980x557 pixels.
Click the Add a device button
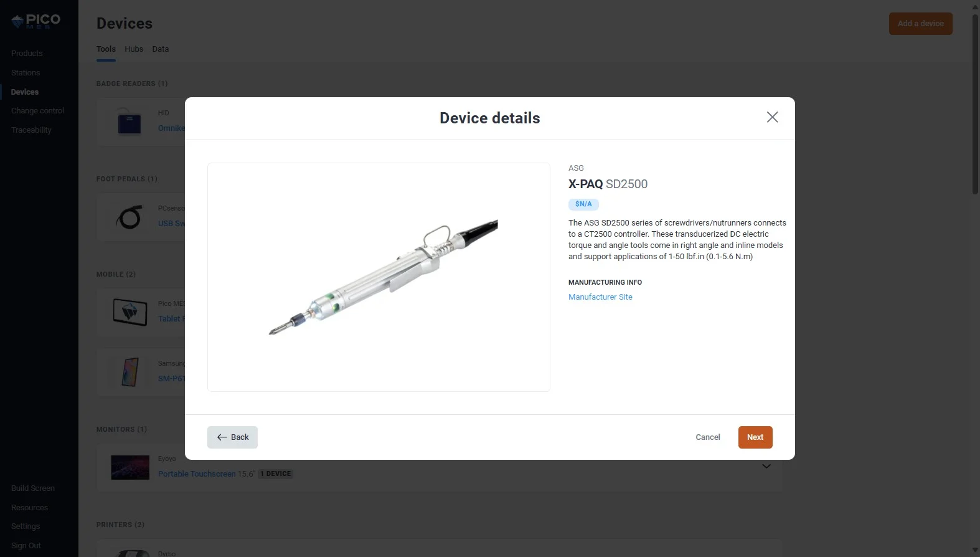(x=920, y=24)
